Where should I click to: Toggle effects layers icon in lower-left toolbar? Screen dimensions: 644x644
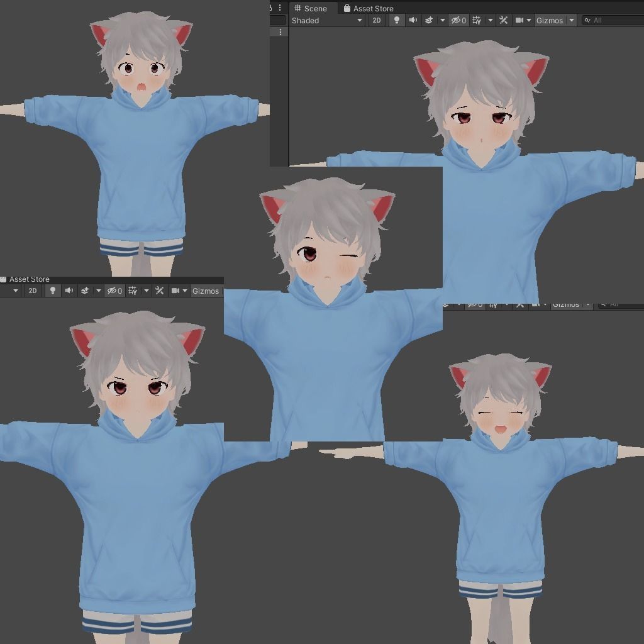tap(85, 291)
